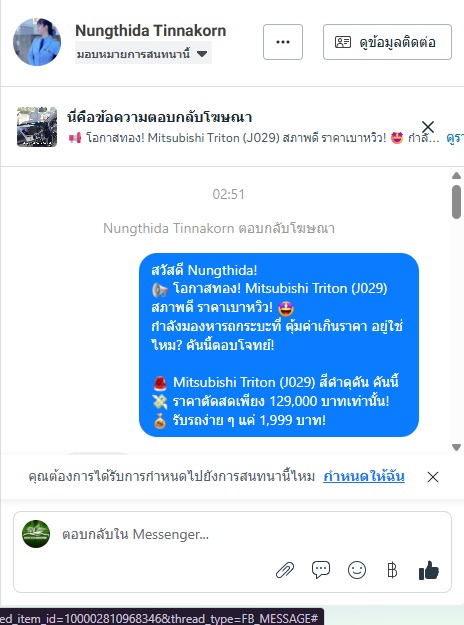Open the three-dots more options button

click(283, 42)
